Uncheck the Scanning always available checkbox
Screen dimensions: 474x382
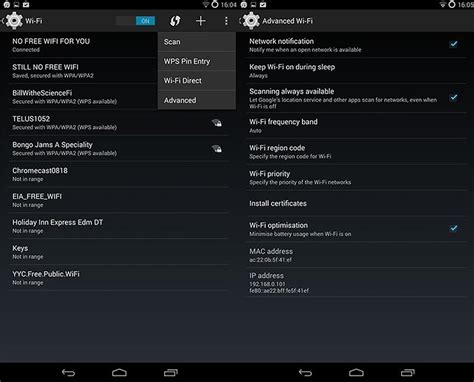click(x=453, y=97)
